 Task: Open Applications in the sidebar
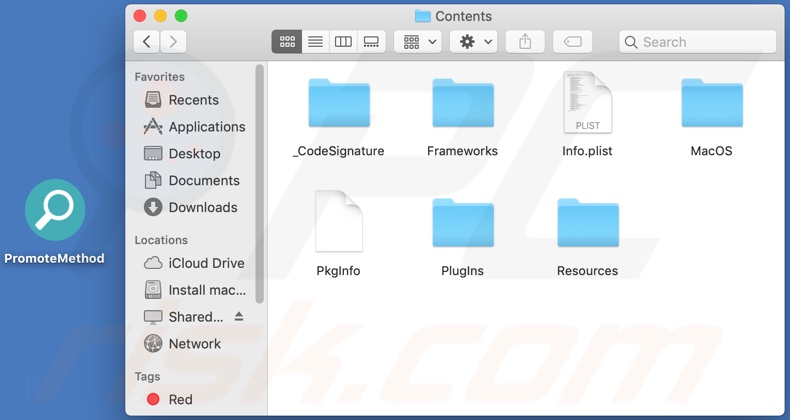point(194,126)
